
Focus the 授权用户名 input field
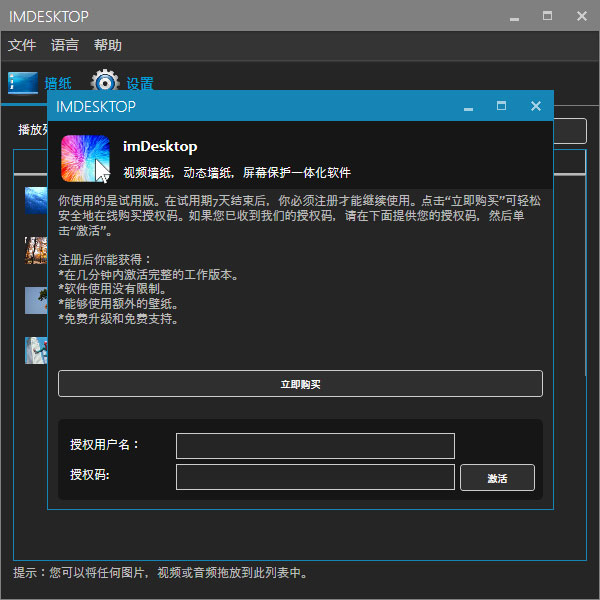(x=315, y=446)
